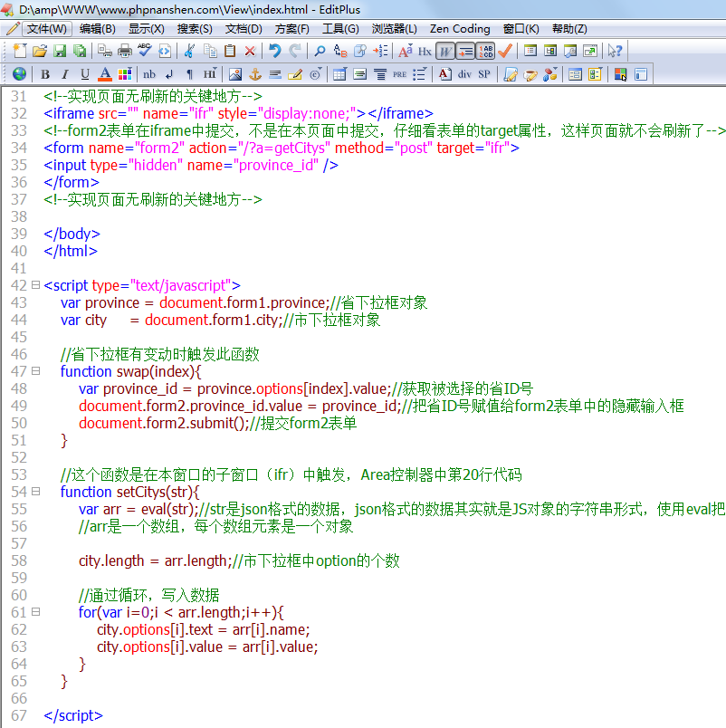Open the 文件(W) menu

[x=46, y=29]
